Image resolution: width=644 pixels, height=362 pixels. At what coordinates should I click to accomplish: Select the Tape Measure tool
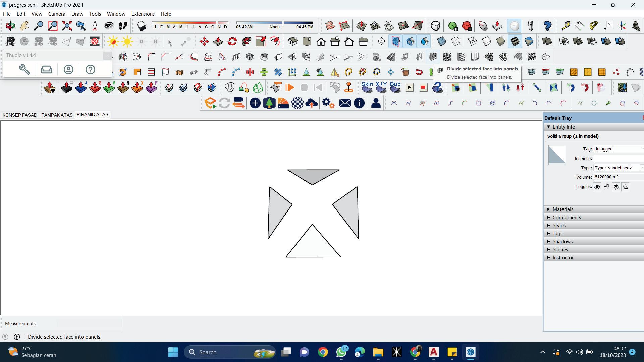click(x=566, y=26)
